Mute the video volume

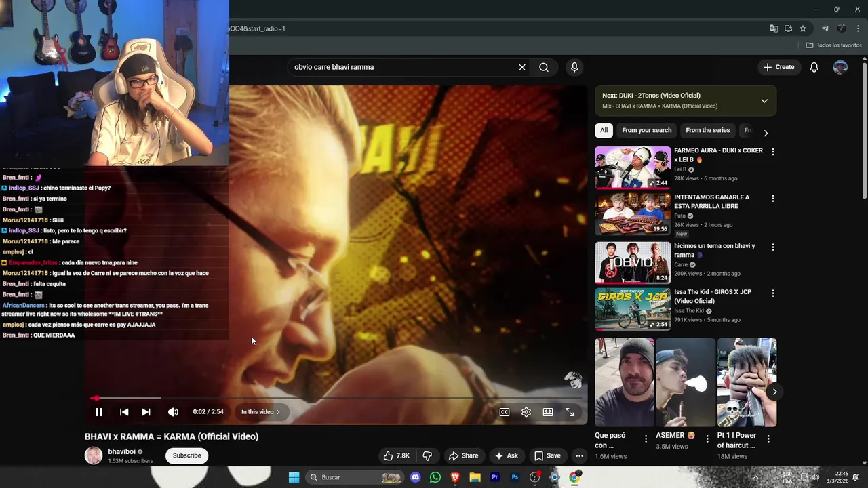click(x=173, y=412)
